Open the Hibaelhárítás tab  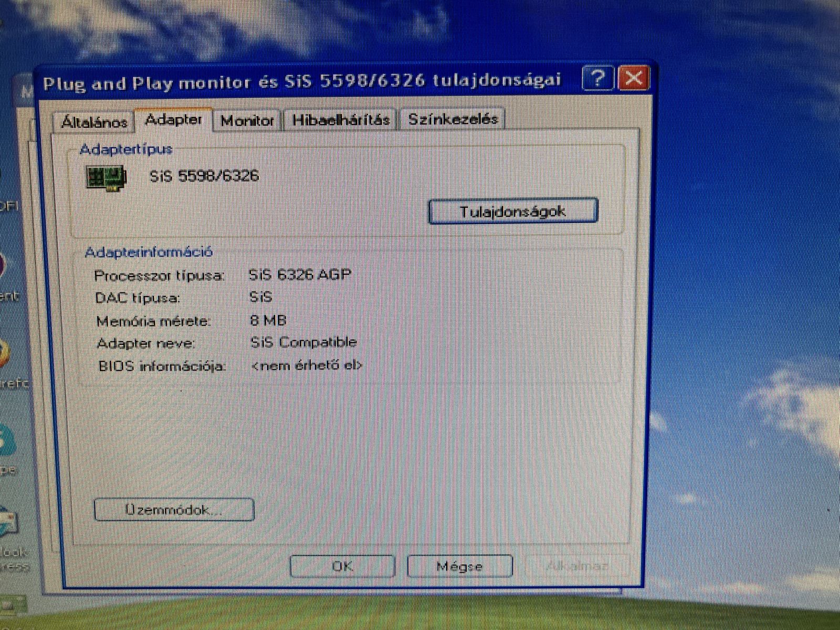(341, 120)
